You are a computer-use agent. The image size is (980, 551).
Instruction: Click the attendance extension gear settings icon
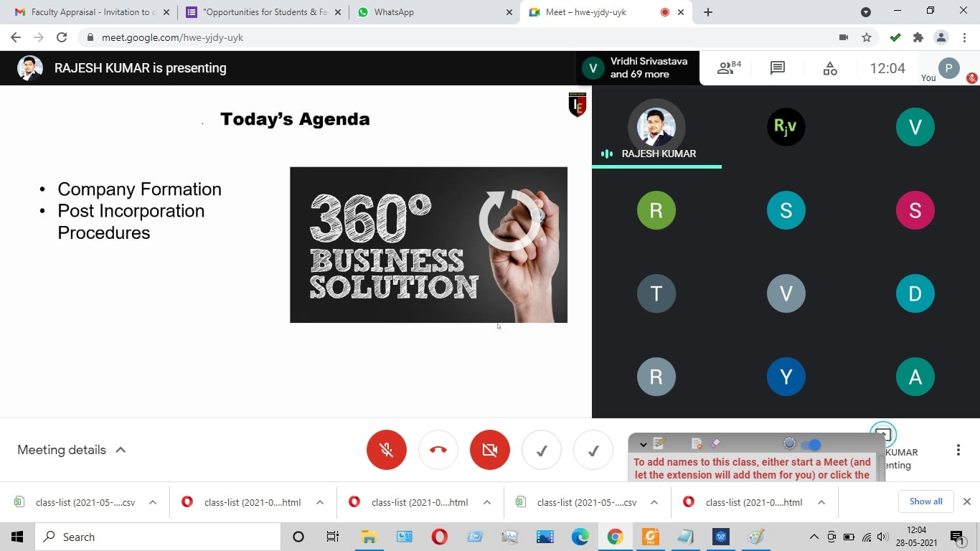789,444
